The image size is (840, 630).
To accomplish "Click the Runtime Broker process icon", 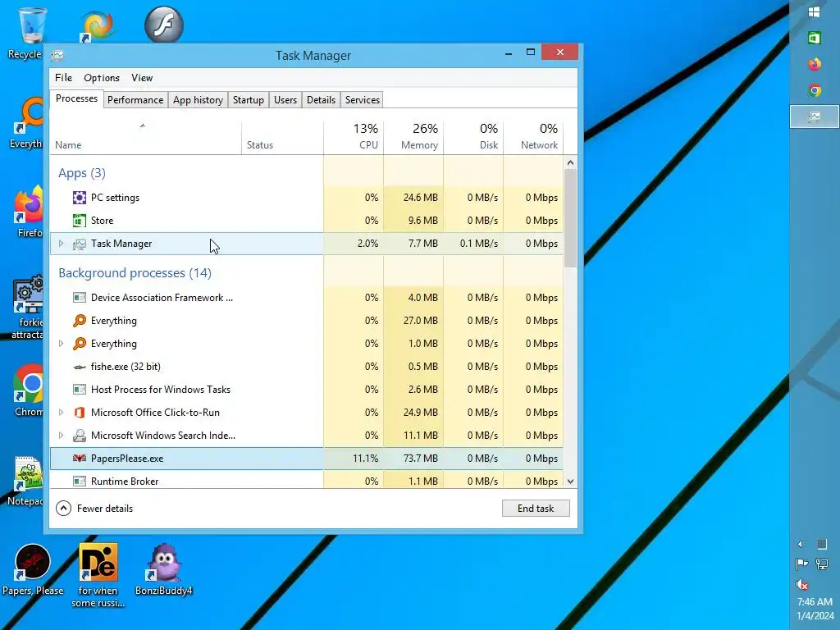I will point(80,481).
